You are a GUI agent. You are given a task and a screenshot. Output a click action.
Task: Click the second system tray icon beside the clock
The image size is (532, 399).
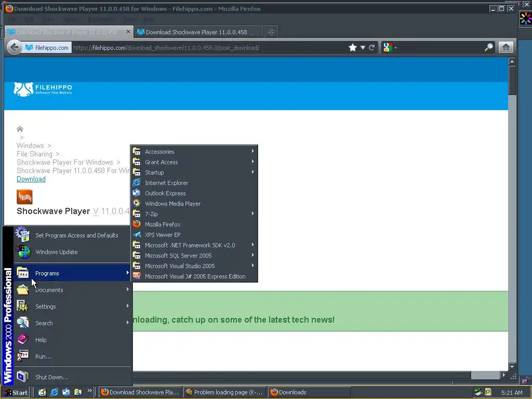click(488, 392)
